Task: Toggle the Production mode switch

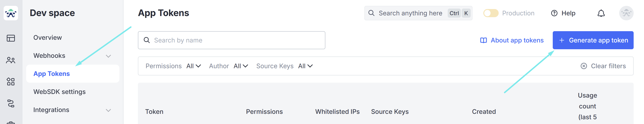Action: click(491, 13)
